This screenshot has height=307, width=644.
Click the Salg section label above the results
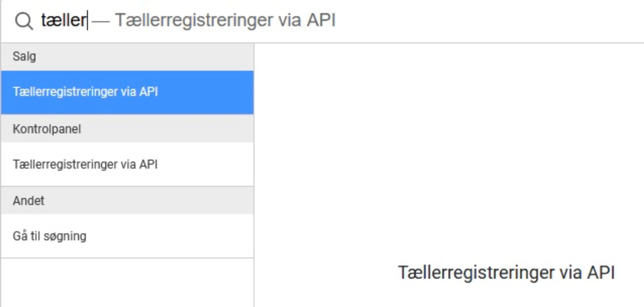click(x=24, y=56)
